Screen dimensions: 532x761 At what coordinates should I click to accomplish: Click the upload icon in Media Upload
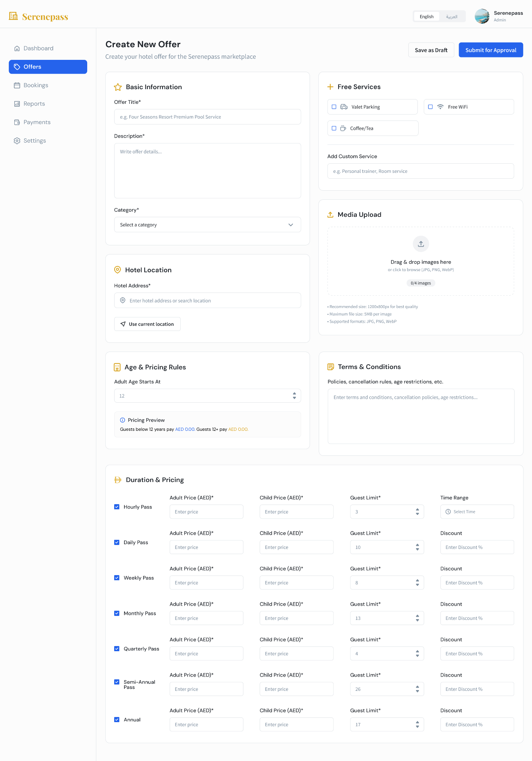coord(421,244)
